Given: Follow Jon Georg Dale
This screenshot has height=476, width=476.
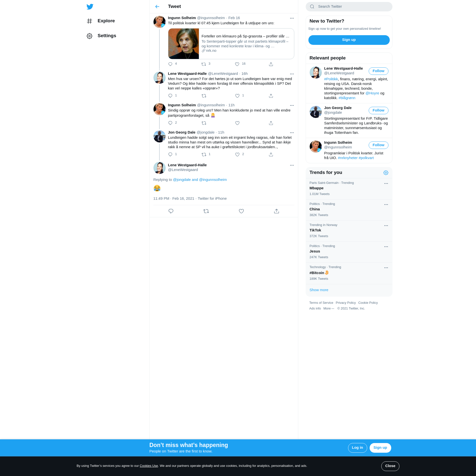Looking at the screenshot, I should point(378,111).
